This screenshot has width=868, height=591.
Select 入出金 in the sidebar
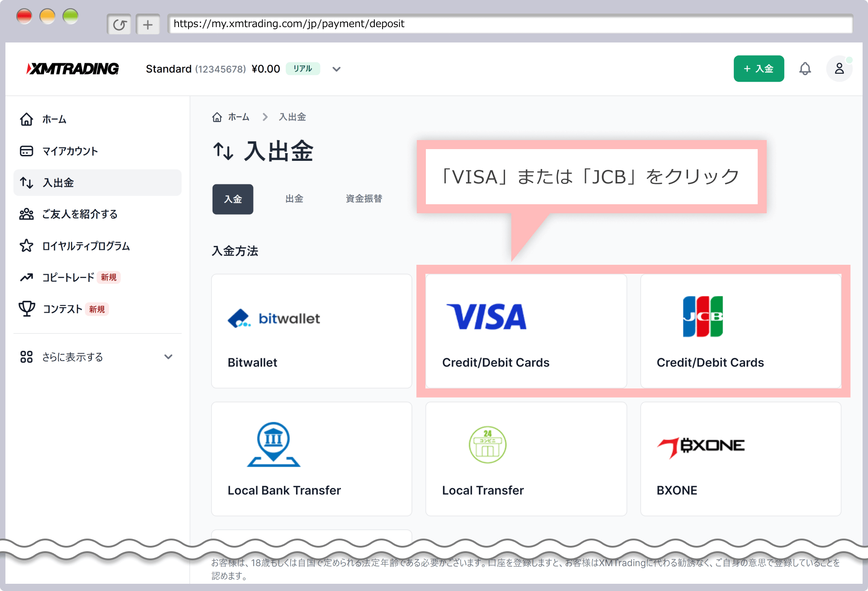[x=98, y=183]
